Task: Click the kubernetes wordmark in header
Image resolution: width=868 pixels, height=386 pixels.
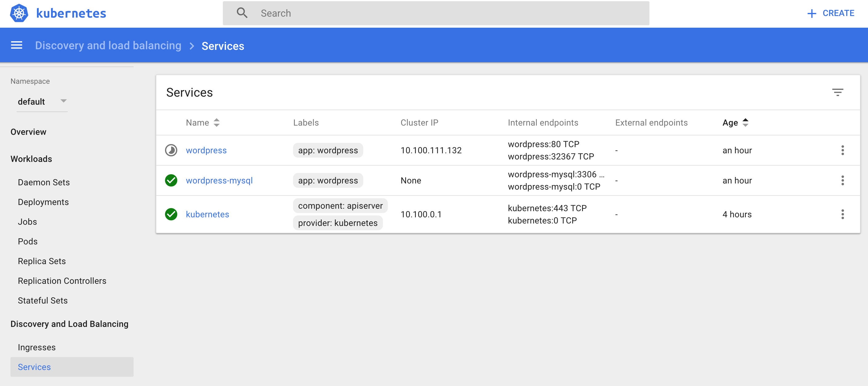Action: click(x=71, y=13)
